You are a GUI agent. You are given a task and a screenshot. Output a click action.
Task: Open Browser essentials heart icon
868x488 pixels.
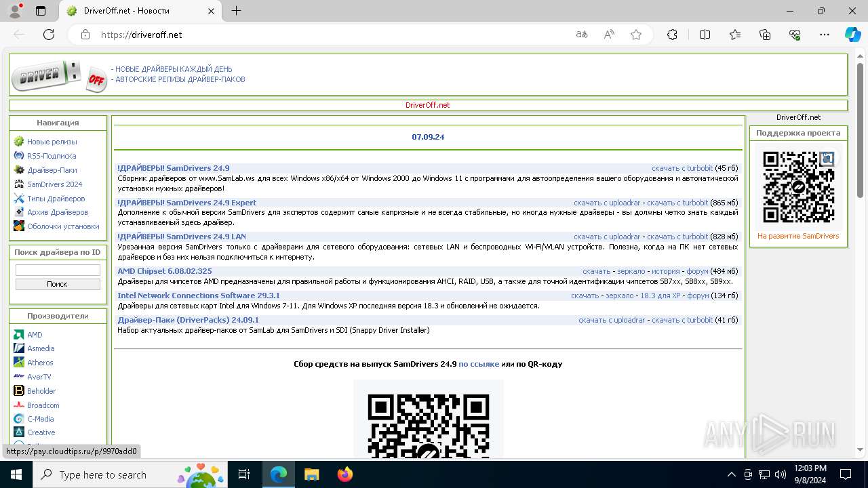795,35
